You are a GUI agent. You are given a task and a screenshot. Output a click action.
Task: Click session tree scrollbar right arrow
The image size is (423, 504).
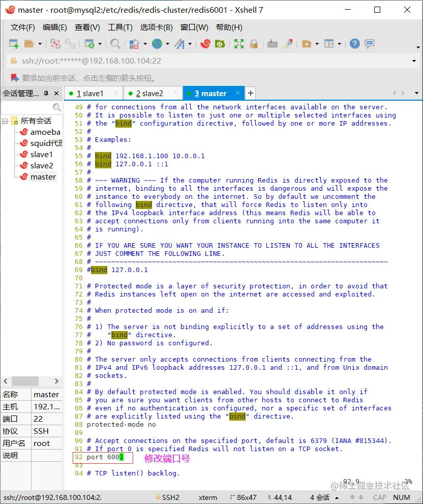[x=56, y=381]
